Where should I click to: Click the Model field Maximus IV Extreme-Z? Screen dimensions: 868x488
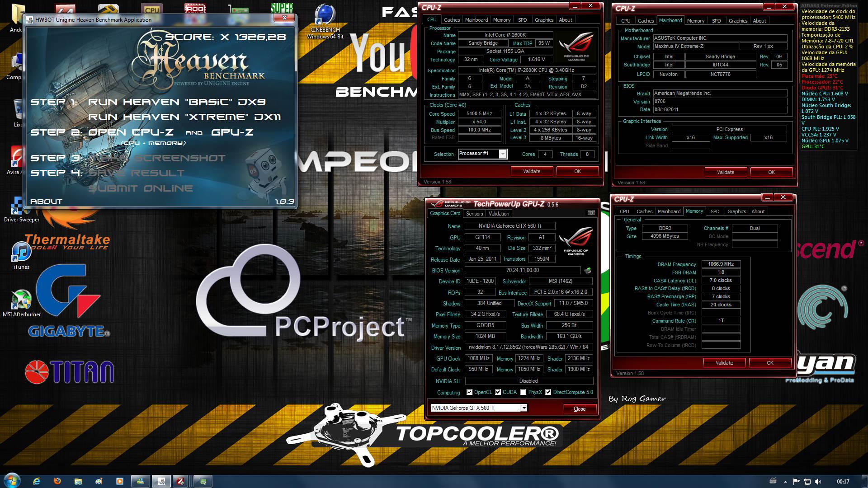(x=696, y=47)
